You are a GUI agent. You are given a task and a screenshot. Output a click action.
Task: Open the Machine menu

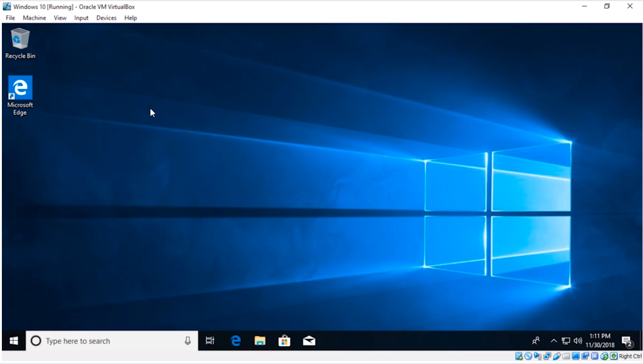pos(35,18)
